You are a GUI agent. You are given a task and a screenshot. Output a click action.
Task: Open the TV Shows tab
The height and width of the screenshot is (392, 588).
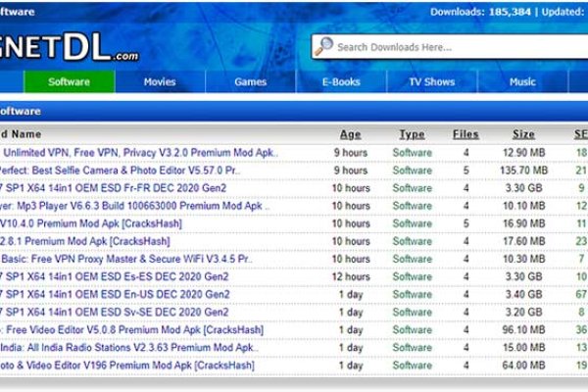tap(431, 82)
